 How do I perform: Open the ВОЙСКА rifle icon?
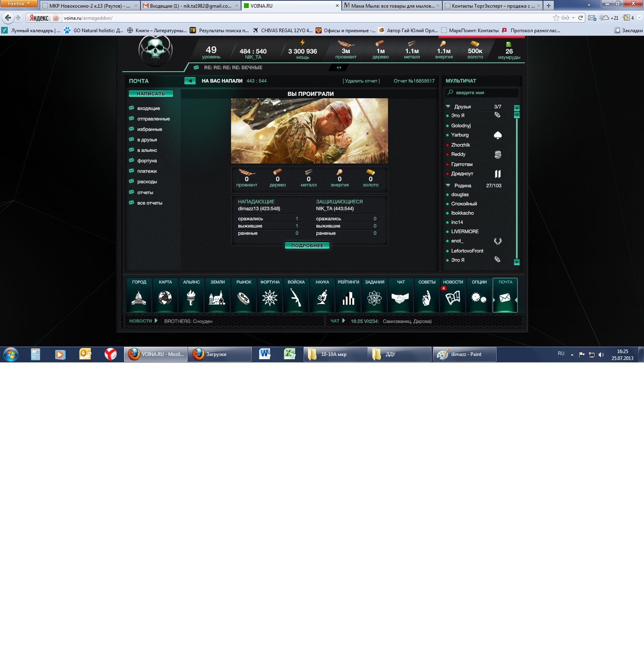[x=296, y=298]
